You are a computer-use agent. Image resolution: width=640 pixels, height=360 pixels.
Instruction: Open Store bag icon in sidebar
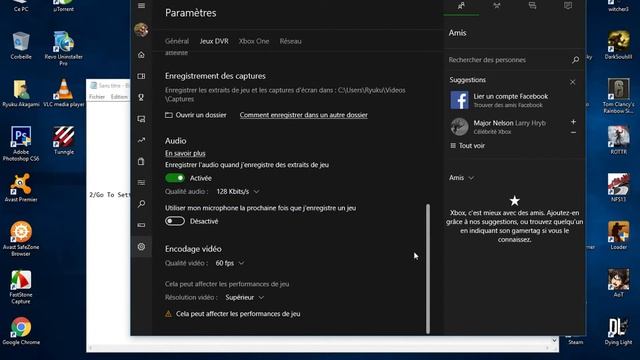click(141, 161)
